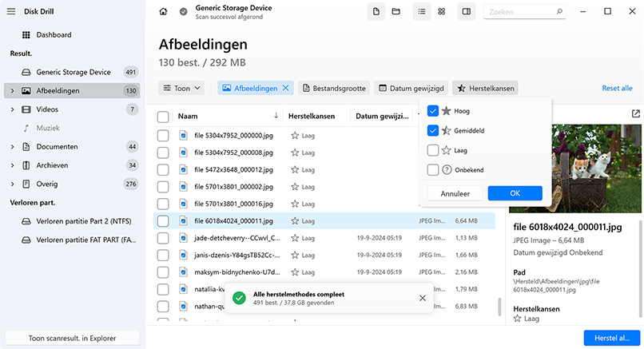644x349 pixels.
Task: Click the Documenten page icon in sidebar
Action: pyautogui.click(x=26, y=147)
